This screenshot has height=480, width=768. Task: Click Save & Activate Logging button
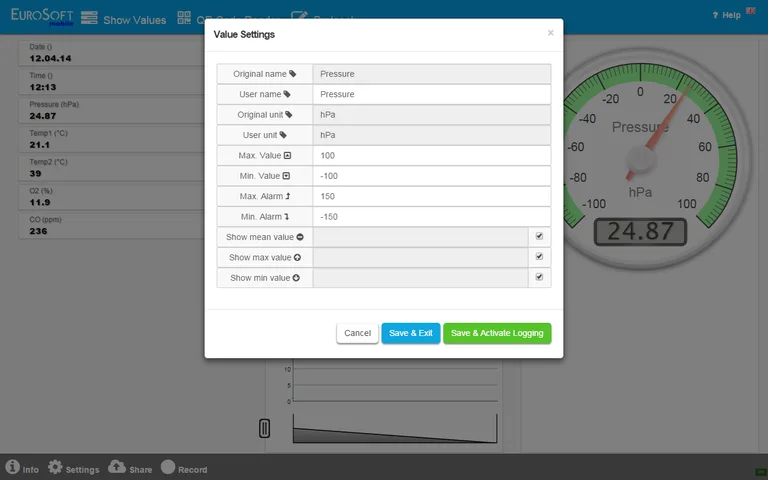(497, 333)
